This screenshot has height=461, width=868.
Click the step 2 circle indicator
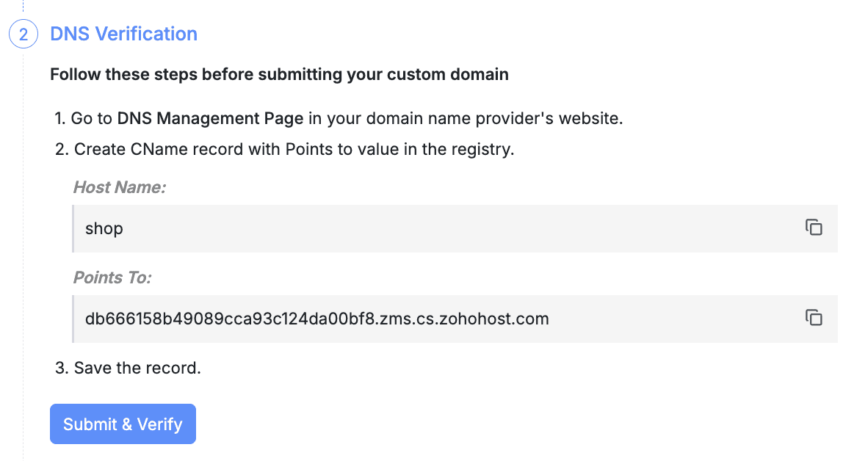point(23,35)
